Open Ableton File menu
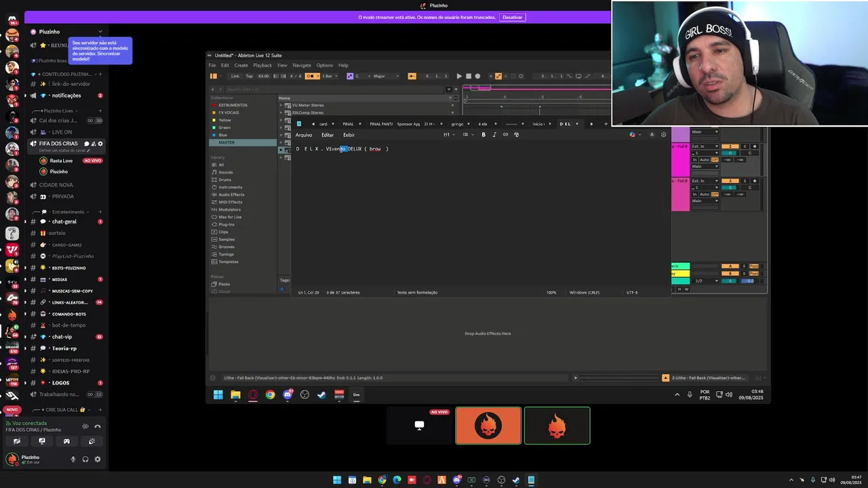This screenshot has width=868, height=488. pos(212,66)
